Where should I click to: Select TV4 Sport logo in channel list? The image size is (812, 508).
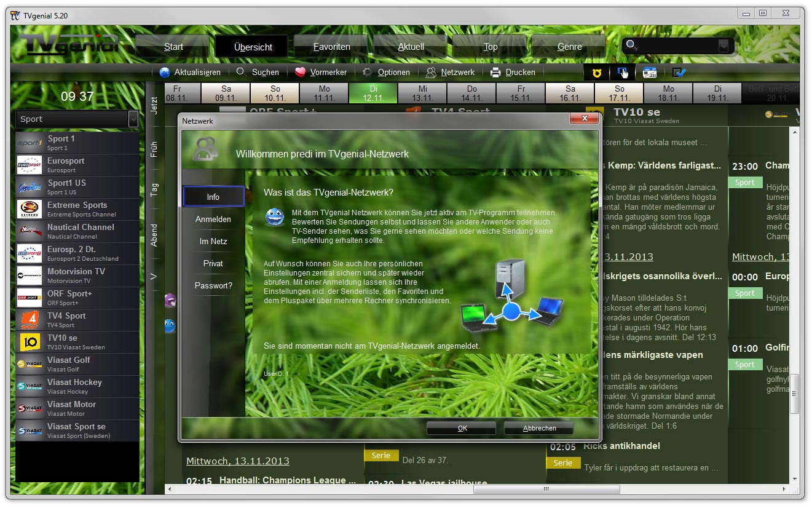pos(30,320)
